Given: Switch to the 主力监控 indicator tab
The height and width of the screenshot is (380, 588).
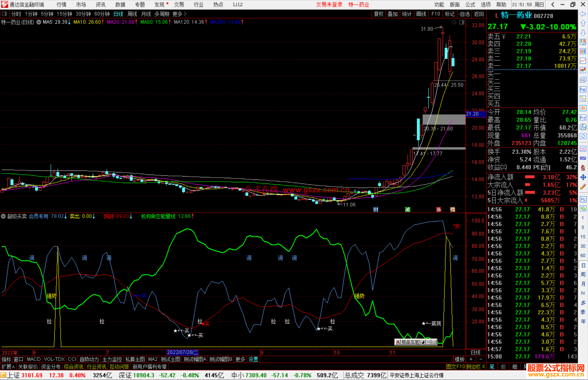Looking at the screenshot, I should point(112,360).
